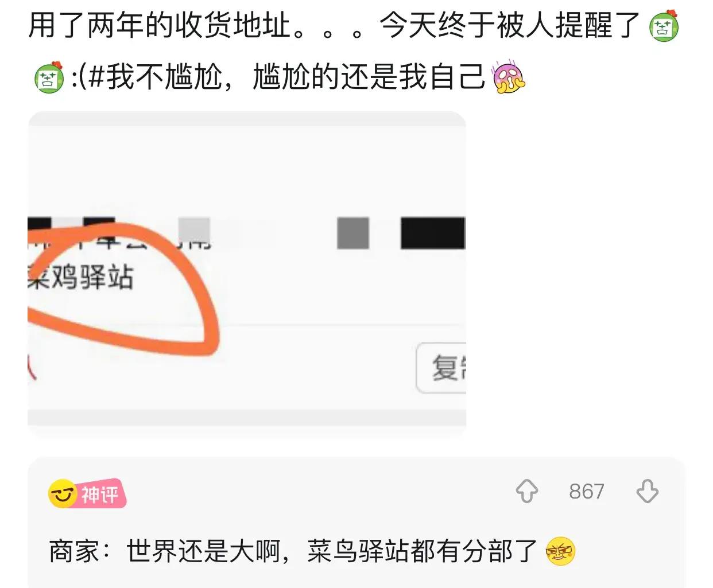Viewport: 713px width, 588px height.
Task: Click the dark gray mosaic square in the image
Action: point(353,232)
